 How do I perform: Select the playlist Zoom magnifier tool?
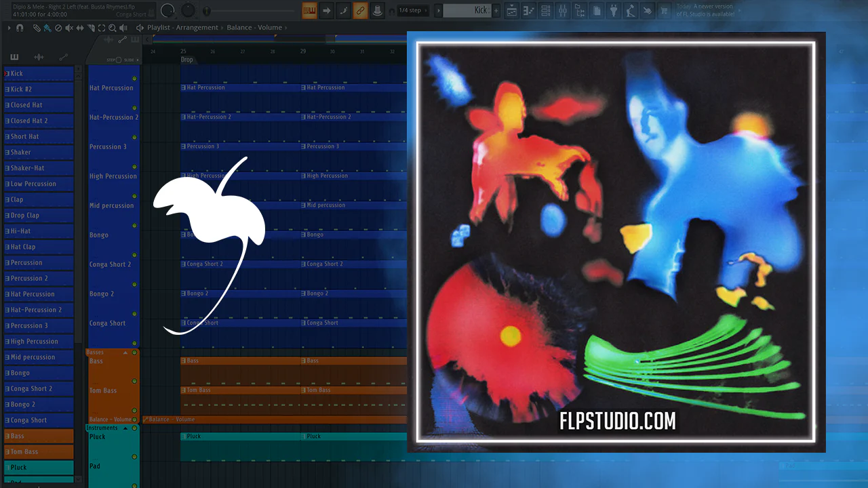[112, 28]
